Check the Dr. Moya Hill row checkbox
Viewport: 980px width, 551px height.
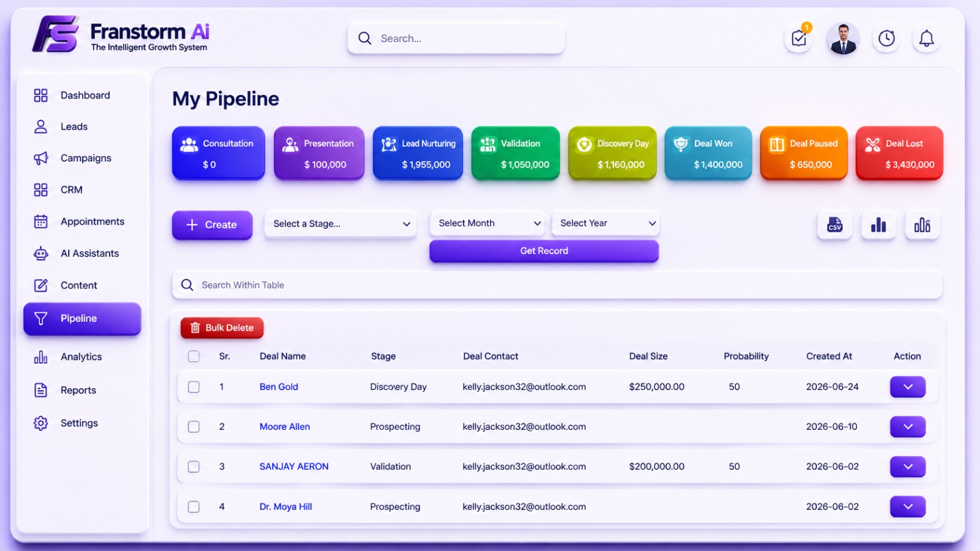tap(194, 507)
